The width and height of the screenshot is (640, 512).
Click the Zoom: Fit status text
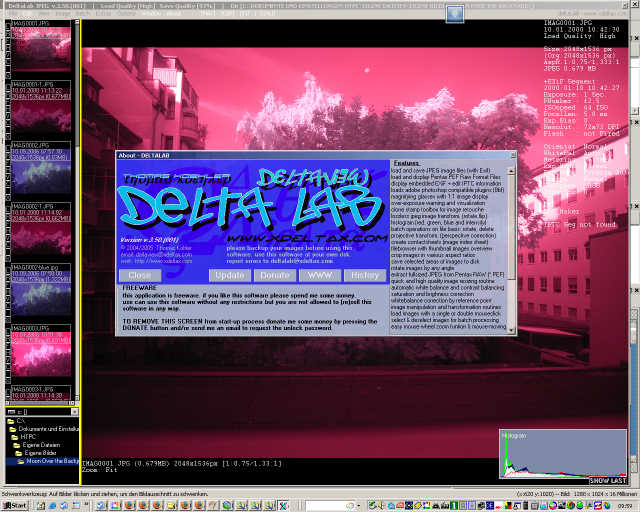[x=100, y=470]
